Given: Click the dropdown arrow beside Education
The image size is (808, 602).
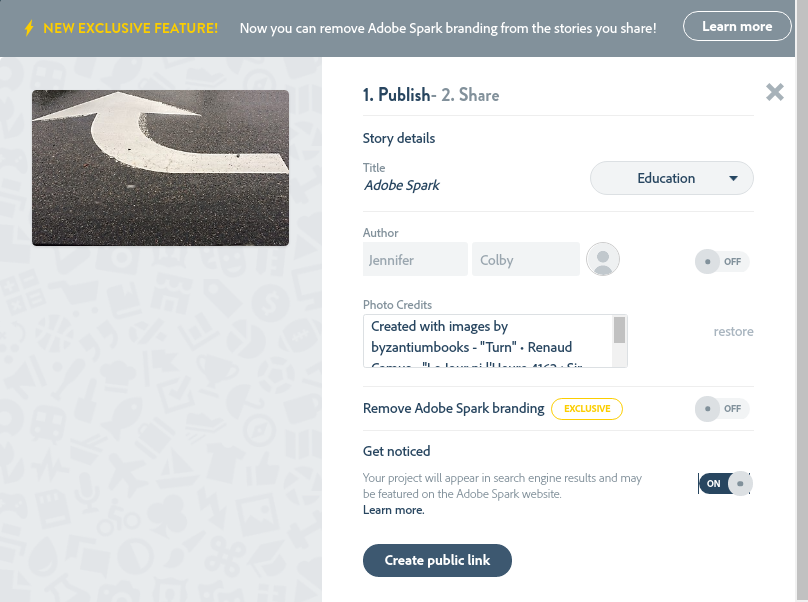Looking at the screenshot, I should pyautogui.click(x=733, y=179).
